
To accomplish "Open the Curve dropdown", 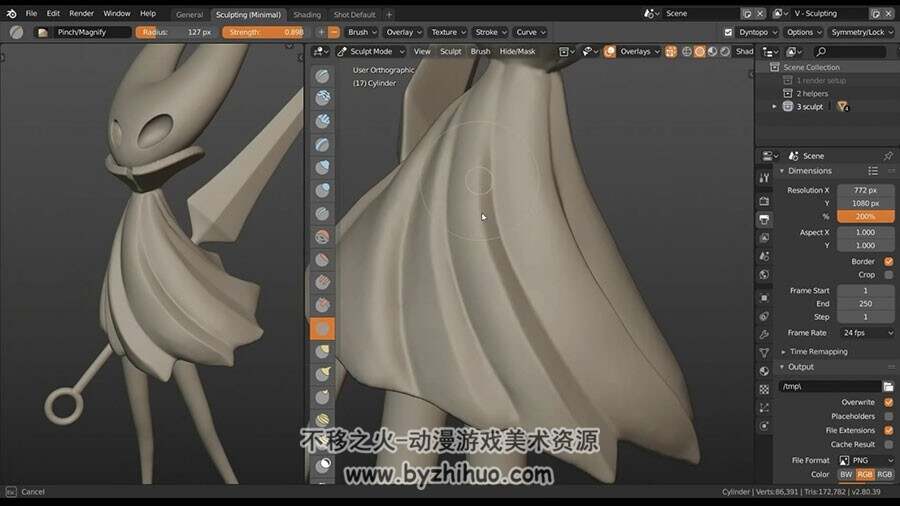I will tap(530, 32).
